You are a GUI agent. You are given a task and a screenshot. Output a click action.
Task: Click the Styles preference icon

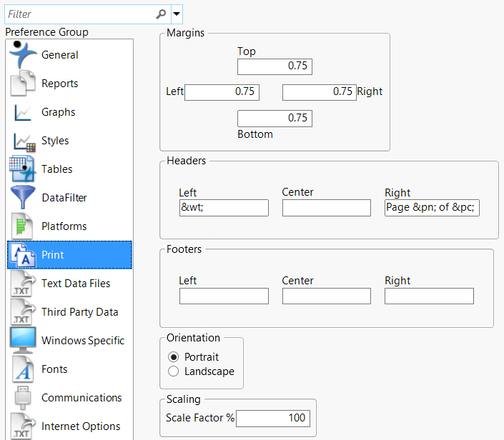(x=23, y=141)
